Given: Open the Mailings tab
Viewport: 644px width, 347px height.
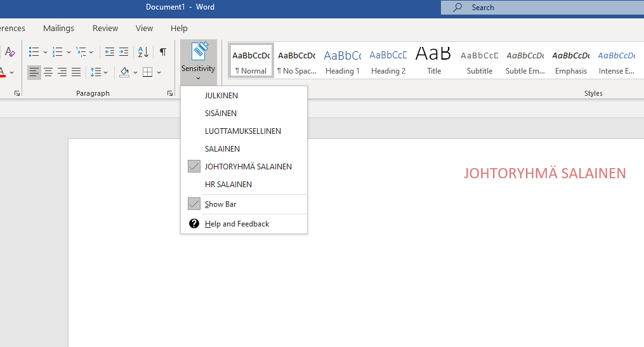Looking at the screenshot, I should [59, 29].
